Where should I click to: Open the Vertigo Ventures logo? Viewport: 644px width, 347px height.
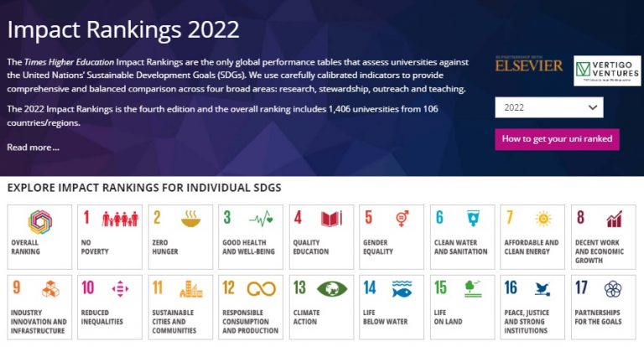(x=607, y=70)
